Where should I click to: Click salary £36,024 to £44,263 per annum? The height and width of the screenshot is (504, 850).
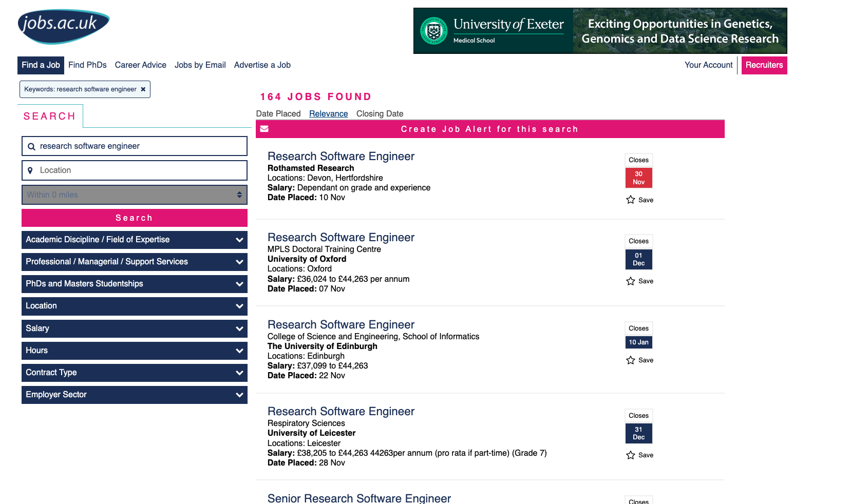click(x=338, y=279)
